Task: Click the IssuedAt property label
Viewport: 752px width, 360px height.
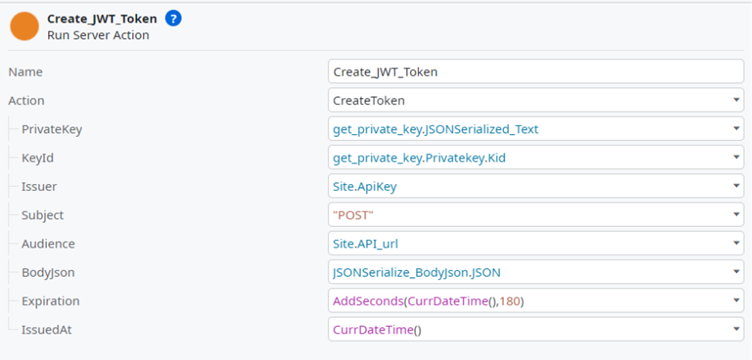Action: (47, 330)
